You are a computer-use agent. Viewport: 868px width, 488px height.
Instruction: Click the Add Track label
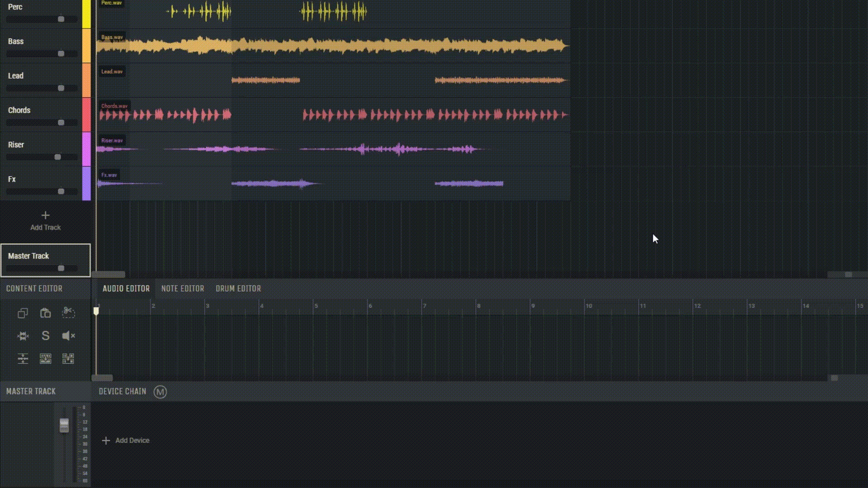(x=45, y=227)
